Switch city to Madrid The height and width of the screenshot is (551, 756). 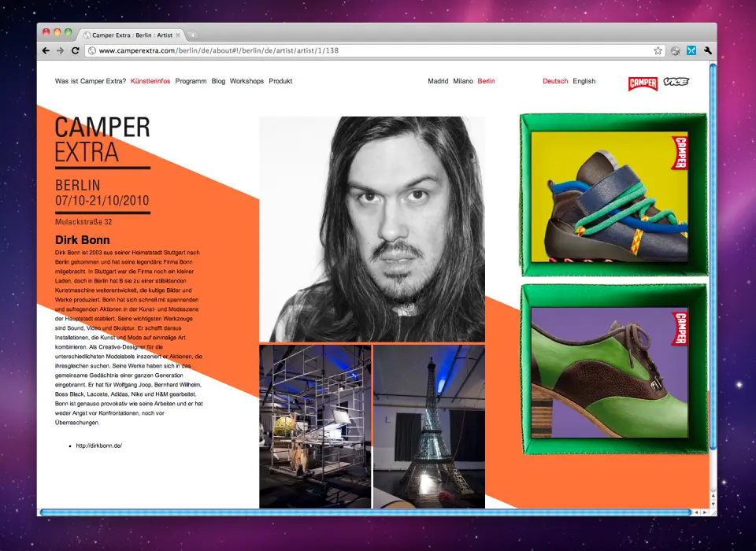tap(438, 81)
